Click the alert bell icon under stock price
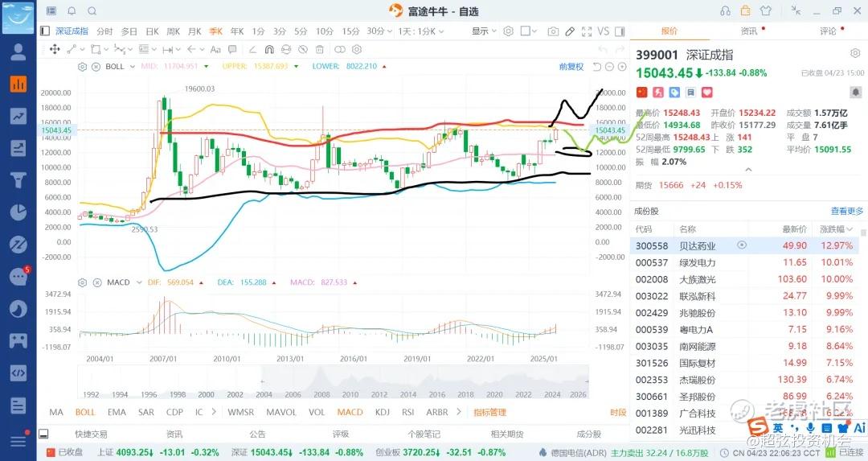The height and width of the screenshot is (461, 868). click(855, 92)
